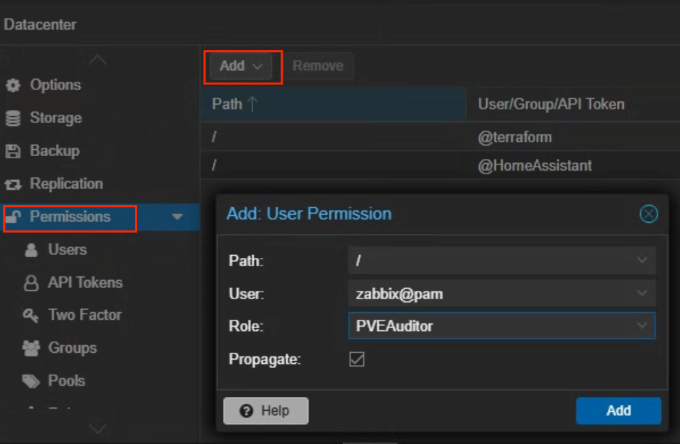Viewport: 680px width, 444px height.
Task: Select the Permissions menu item
Action: 69,217
